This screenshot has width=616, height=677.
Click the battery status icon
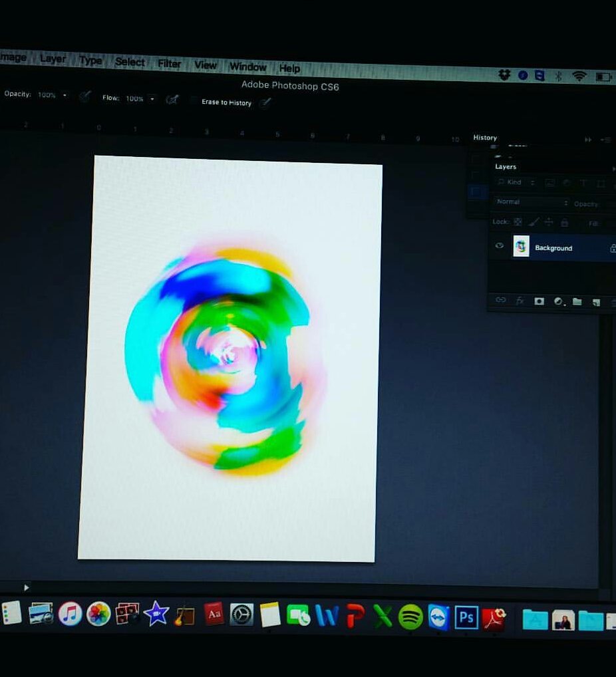click(x=603, y=77)
